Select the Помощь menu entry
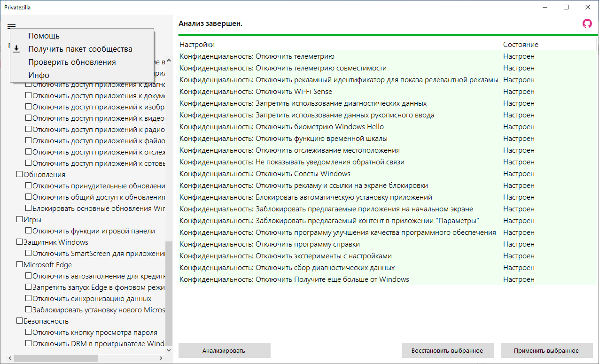The width and height of the screenshot is (599, 364). pos(44,36)
